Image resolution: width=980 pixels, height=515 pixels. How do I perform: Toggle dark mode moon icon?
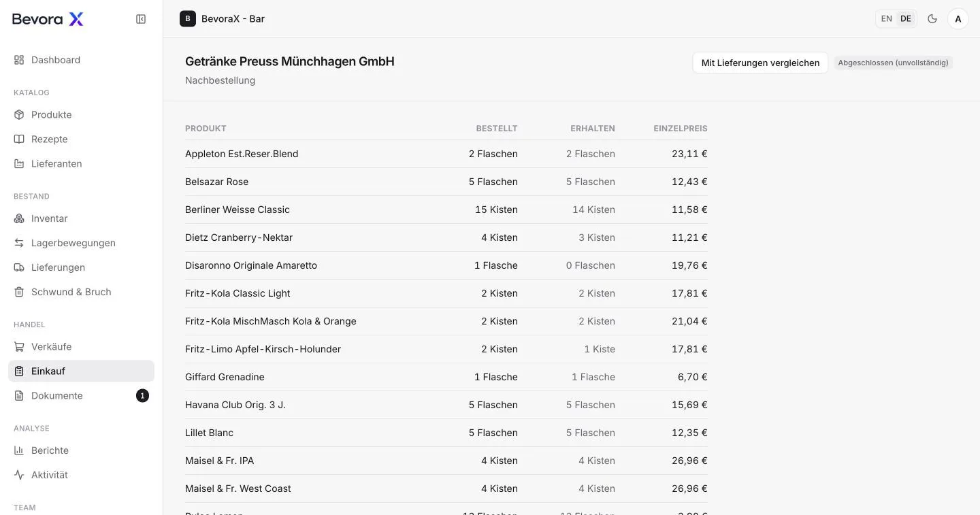(932, 19)
